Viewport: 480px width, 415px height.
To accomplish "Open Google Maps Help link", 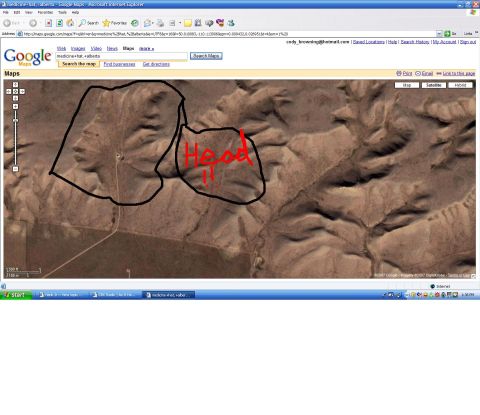I will (x=392, y=42).
